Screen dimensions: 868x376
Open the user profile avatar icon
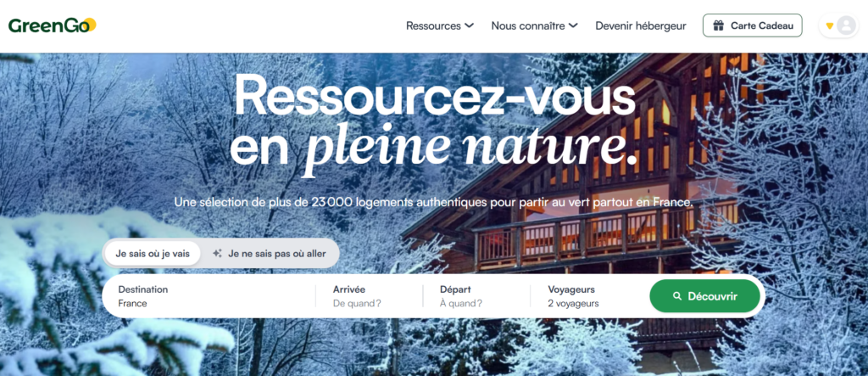pos(846,25)
